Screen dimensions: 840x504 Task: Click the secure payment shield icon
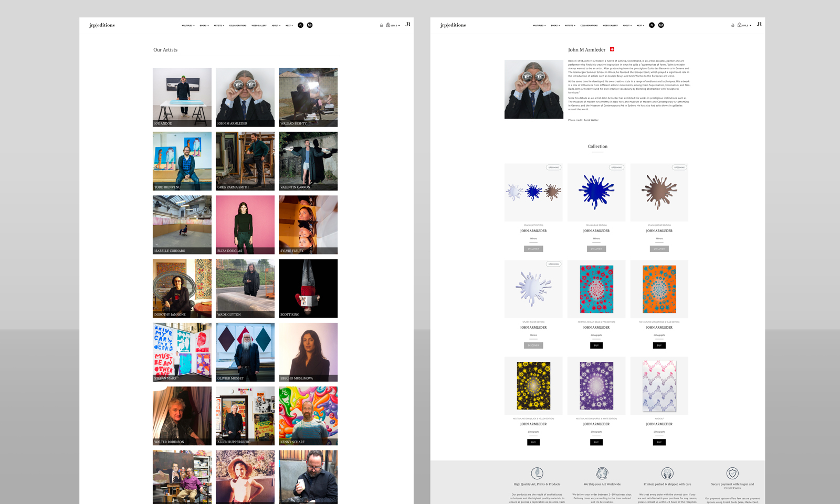732,473
